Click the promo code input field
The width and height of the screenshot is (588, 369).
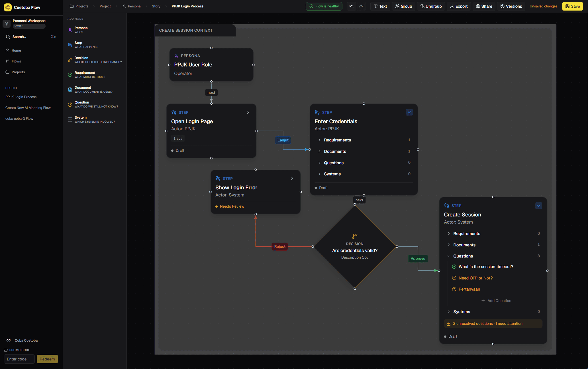click(19, 359)
